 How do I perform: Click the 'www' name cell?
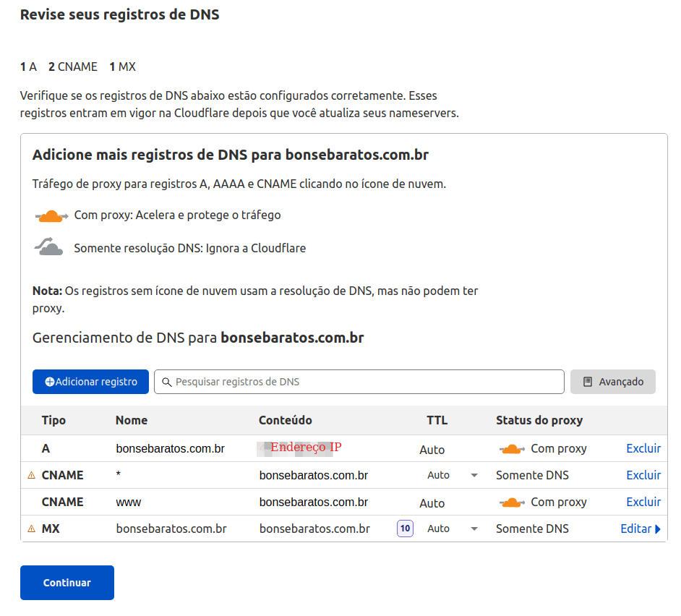coord(128,502)
